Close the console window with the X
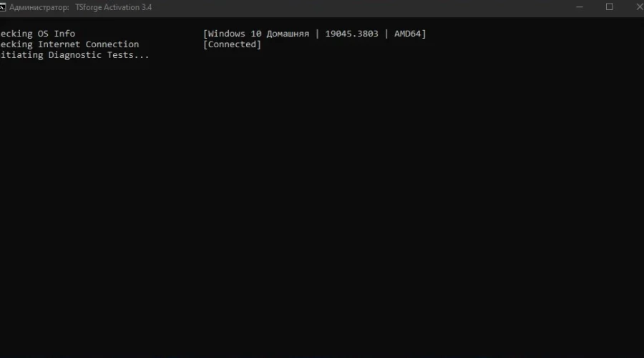The width and height of the screenshot is (644, 358). coord(639,7)
